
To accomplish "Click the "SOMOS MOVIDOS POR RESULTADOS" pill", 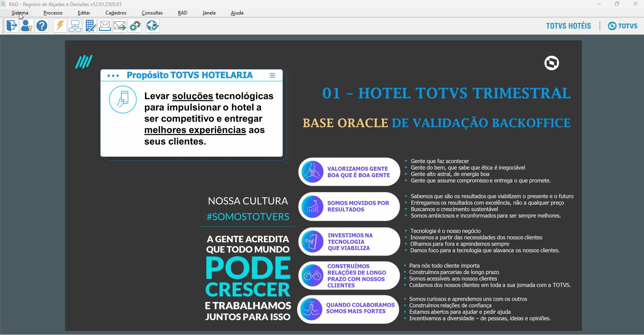I will click(x=349, y=207).
